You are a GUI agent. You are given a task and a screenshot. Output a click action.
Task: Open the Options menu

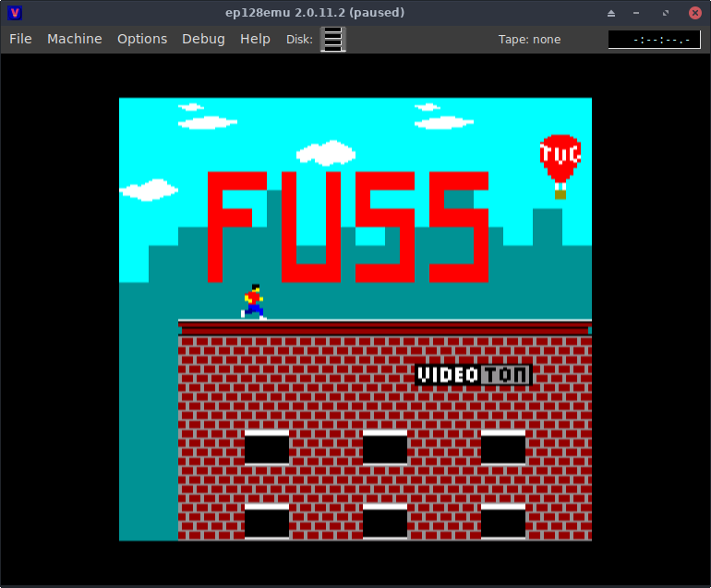(142, 39)
